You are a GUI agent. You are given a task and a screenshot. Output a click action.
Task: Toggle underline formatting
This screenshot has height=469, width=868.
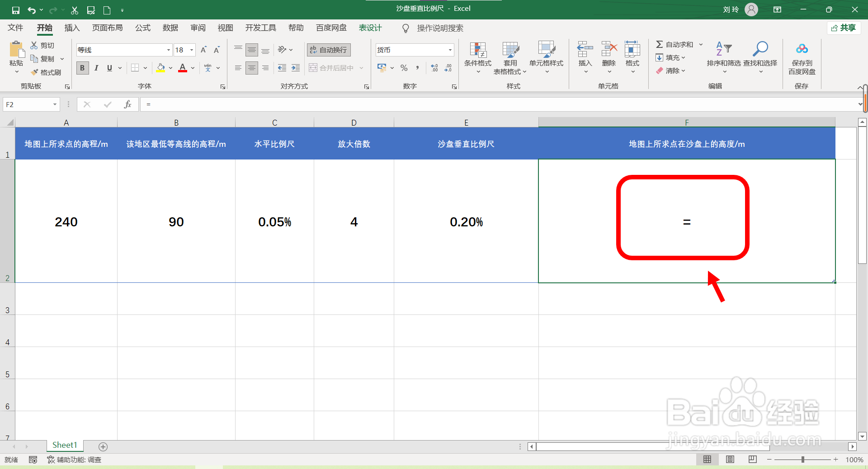point(109,68)
